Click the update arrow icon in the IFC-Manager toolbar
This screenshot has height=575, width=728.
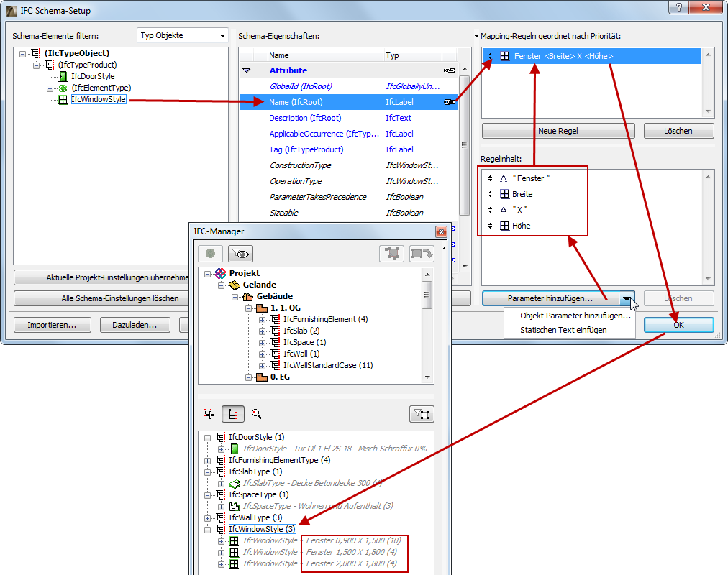(x=422, y=253)
